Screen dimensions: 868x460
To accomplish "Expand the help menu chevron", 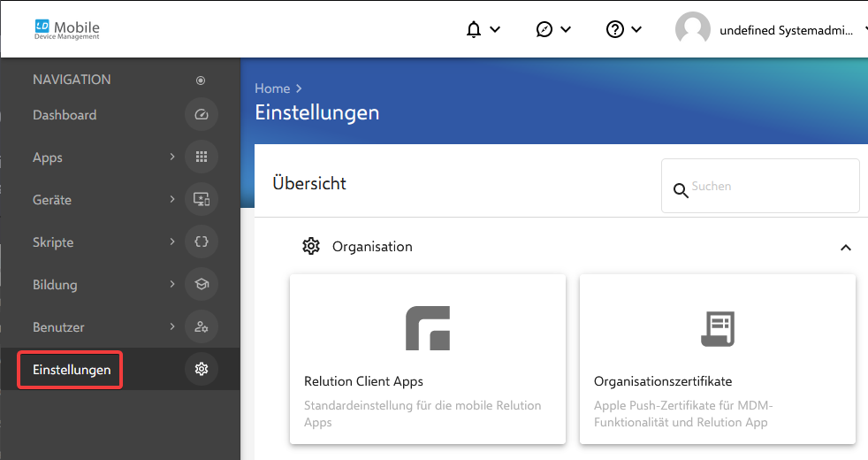I will pos(636,29).
